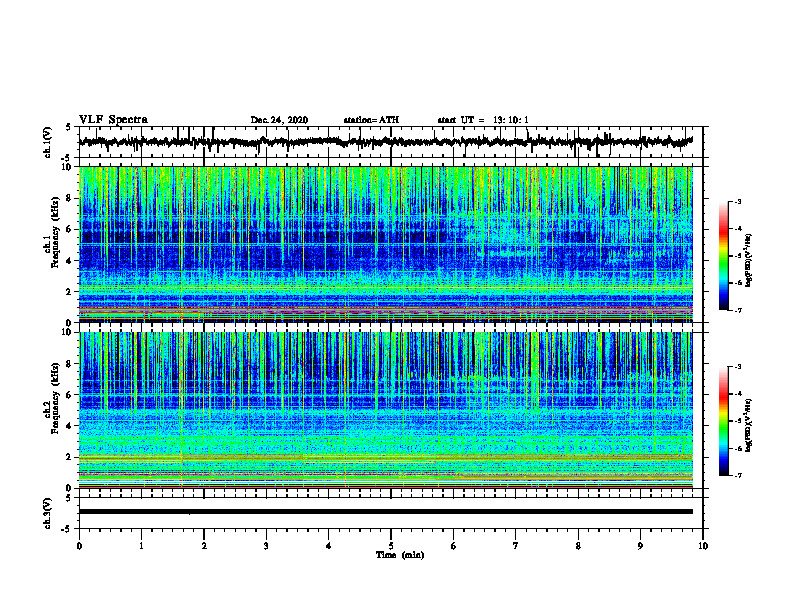
Task: Click the ch.1 colorbar "log(PSD)" label
Action: click(749, 260)
